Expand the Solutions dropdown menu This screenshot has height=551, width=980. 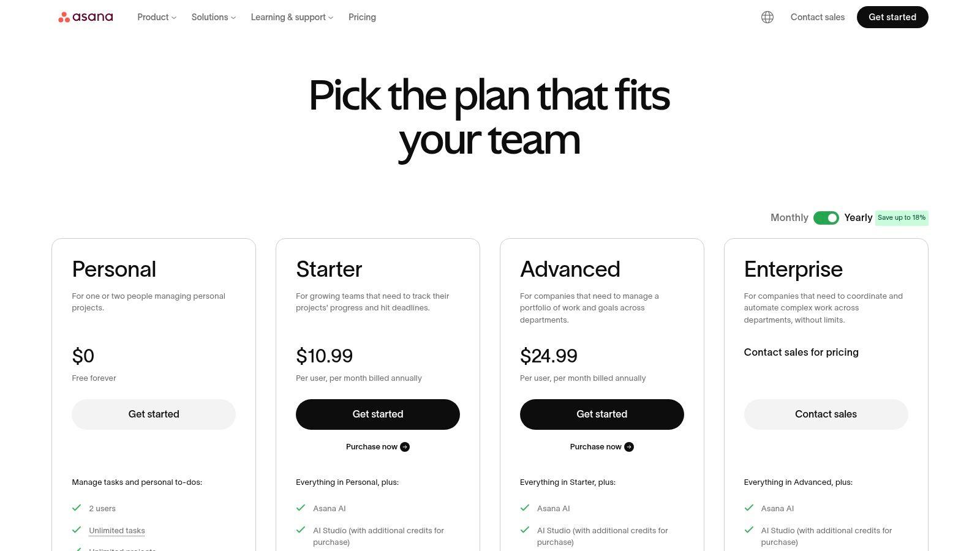213,17
